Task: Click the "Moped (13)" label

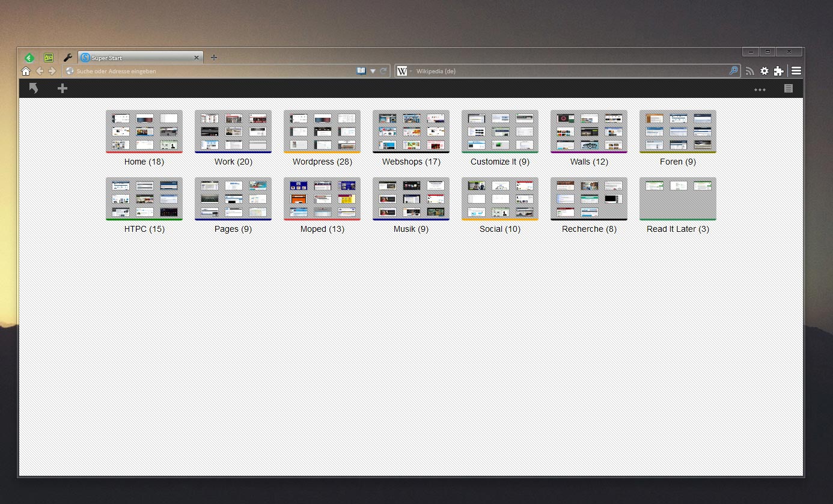Action: (322, 229)
